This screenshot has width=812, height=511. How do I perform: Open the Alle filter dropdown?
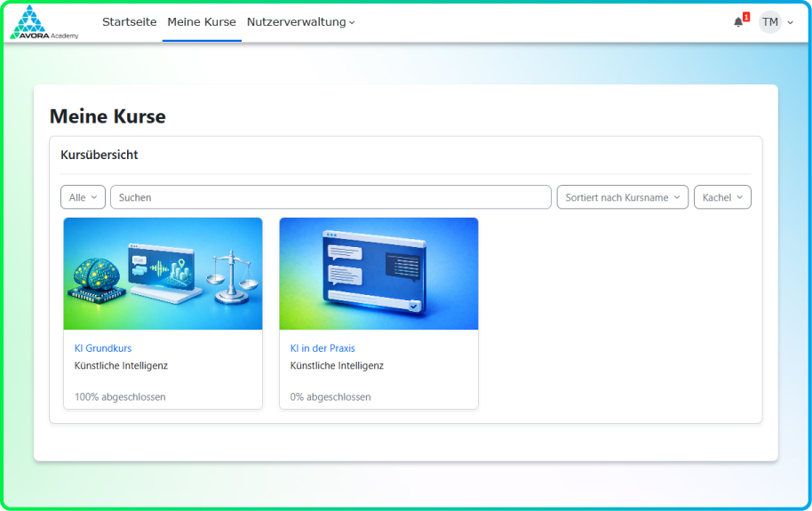pyautogui.click(x=83, y=197)
